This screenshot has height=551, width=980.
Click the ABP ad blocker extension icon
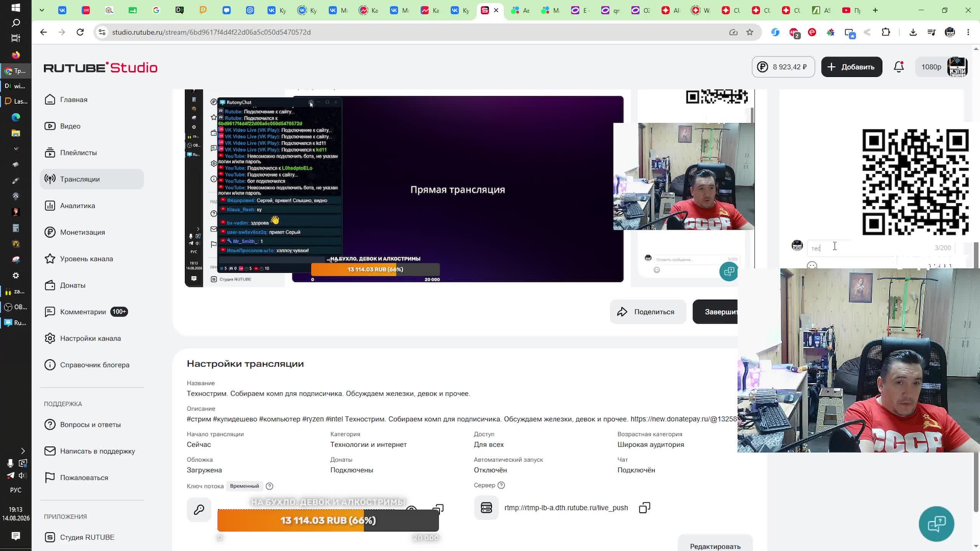[x=794, y=33]
